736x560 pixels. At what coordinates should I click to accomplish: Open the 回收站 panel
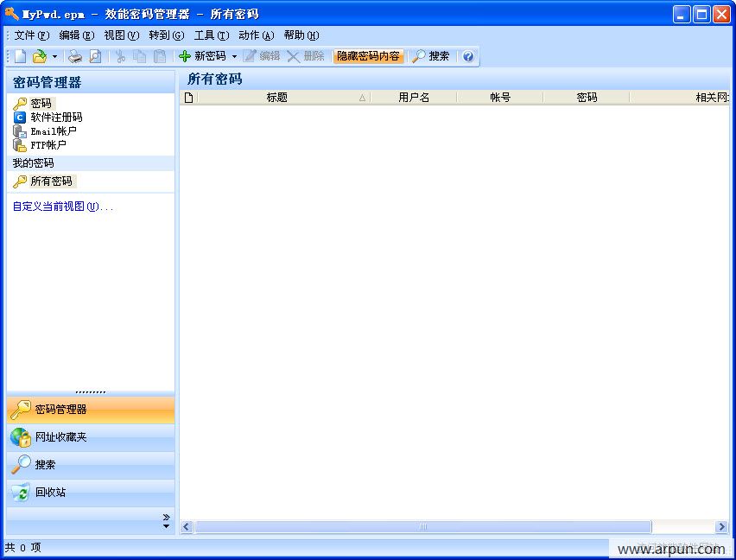pyautogui.click(x=52, y=493)
